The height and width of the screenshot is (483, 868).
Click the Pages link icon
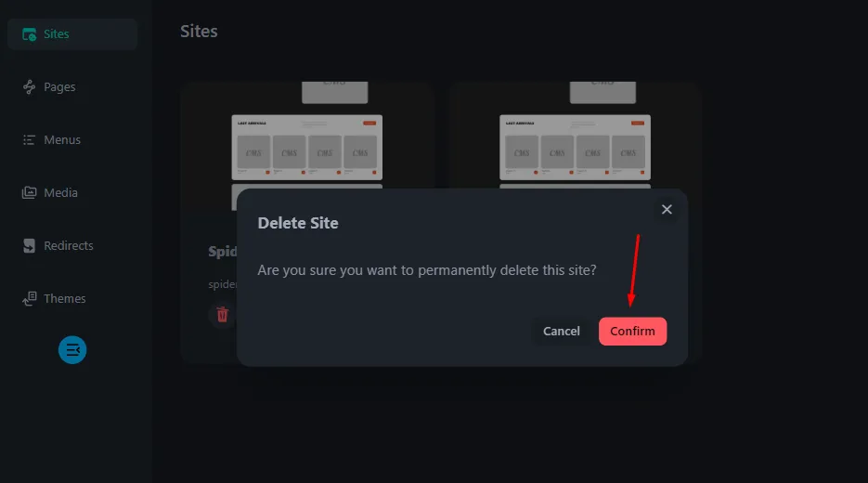[30, 87]
